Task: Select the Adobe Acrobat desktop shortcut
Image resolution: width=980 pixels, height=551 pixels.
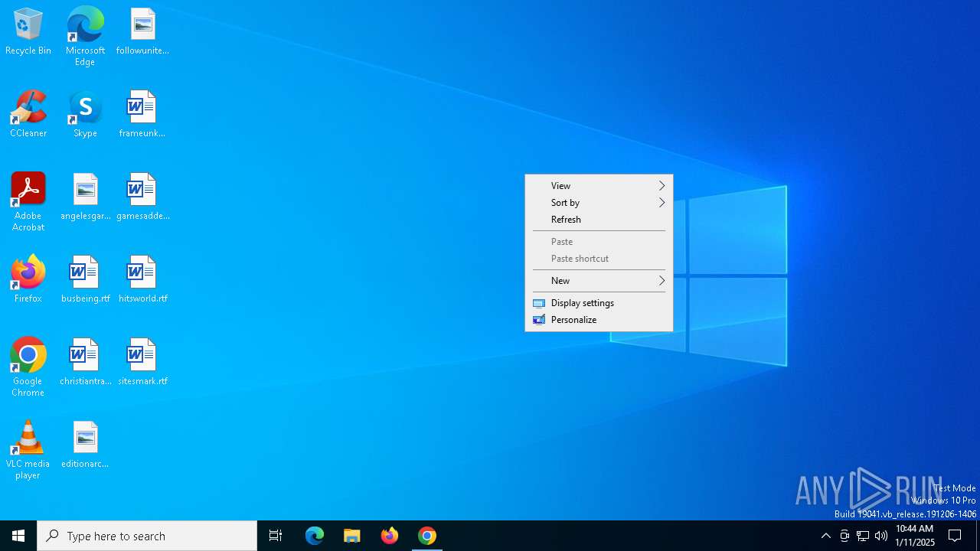Action: point(28,202)
